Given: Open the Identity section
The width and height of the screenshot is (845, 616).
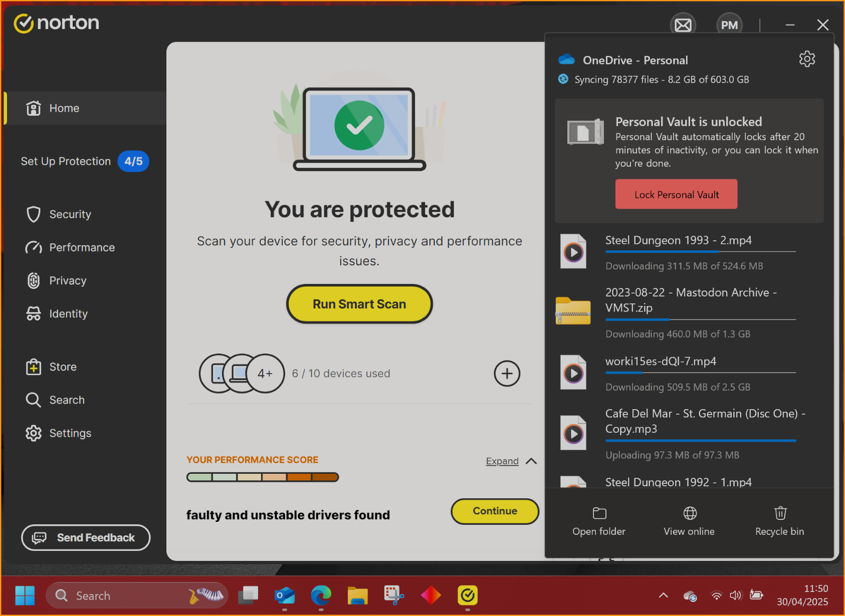Looking at the screenshot, I should tap(58, 314).
